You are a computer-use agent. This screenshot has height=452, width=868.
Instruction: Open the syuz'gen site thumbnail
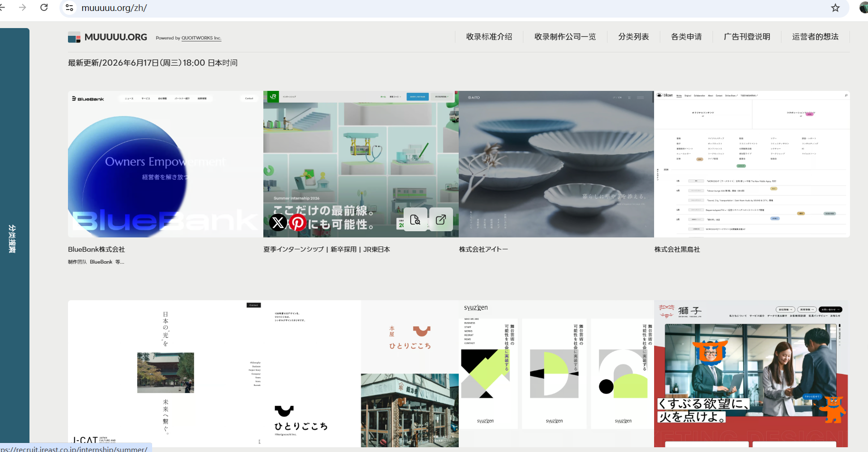tap(556, 373)
